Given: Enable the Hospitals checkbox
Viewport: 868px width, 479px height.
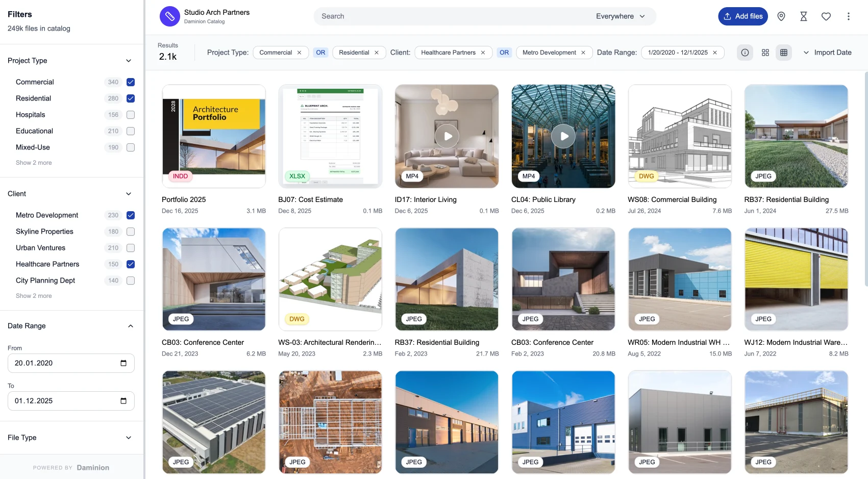Looking at the screenshot, I should click(x=131, y=115).
